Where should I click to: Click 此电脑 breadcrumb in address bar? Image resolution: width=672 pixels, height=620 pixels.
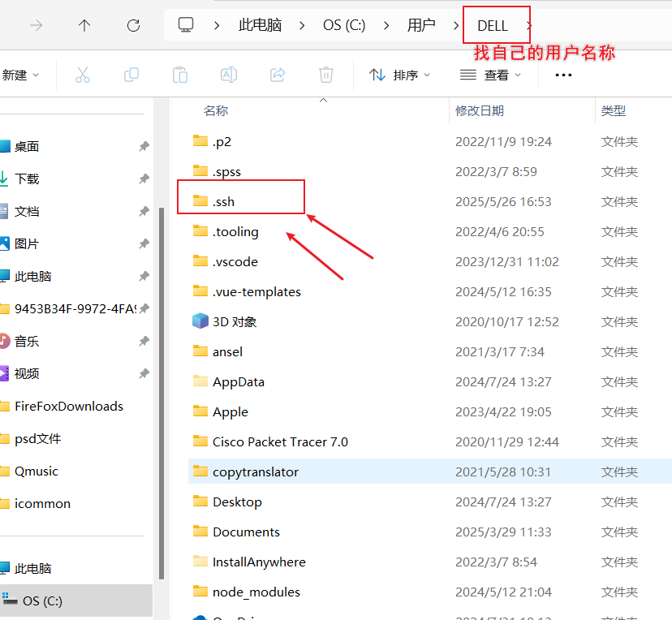[x=261, y=25]
